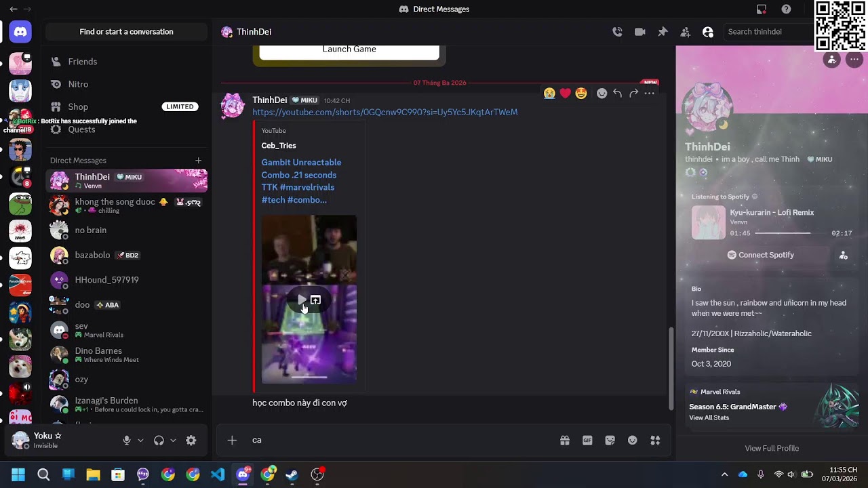This screenshot has height=488, width=868.
Task: Open the Ceb_Tries channel link
Action: tap(279, 146)
